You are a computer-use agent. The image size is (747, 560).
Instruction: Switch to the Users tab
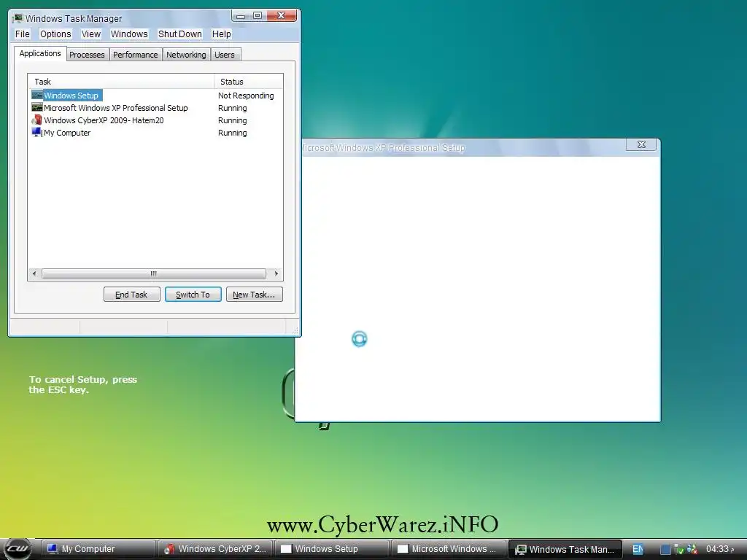point(225,54)
